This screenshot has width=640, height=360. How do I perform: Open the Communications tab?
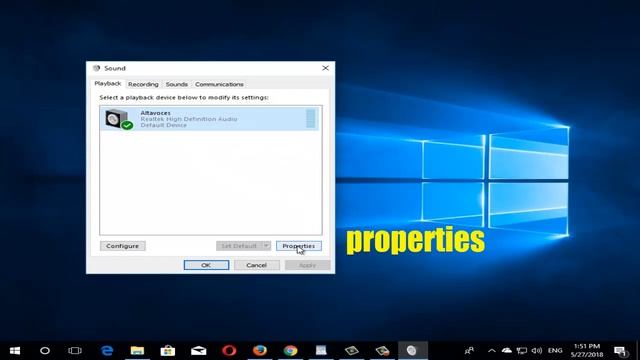click(219, 84)
